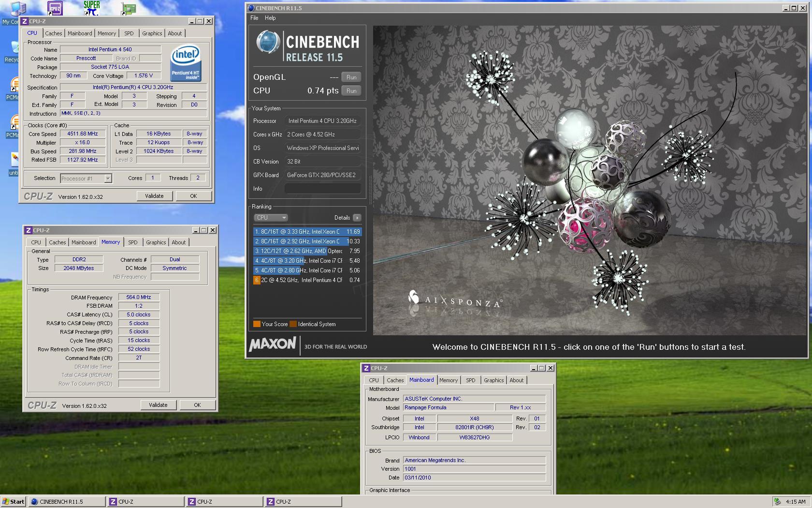Select ranking row 8C/16T @ 2.92 GHz
Image resolution: width=812 pixels, height=508 pixels.
tap(307, 241)
